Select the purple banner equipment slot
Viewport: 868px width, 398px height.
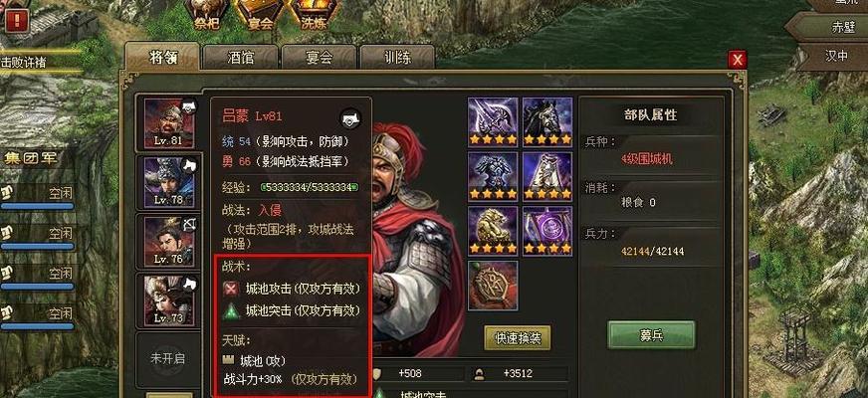pos(547,231)
